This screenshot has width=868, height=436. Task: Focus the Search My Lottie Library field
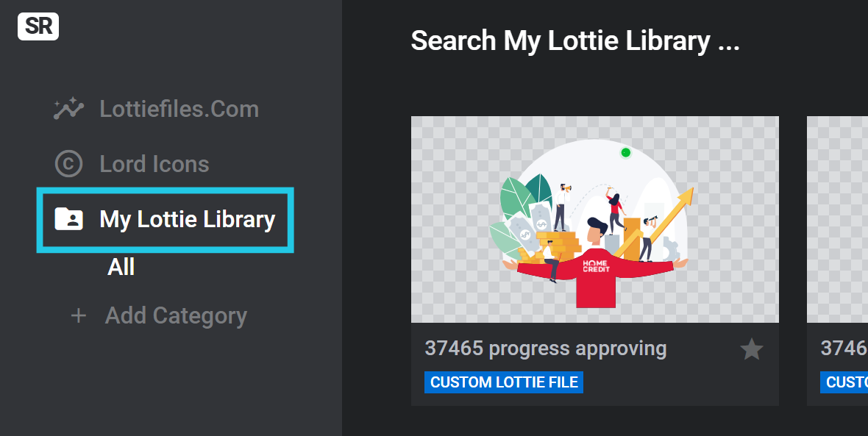click(575, 41)
